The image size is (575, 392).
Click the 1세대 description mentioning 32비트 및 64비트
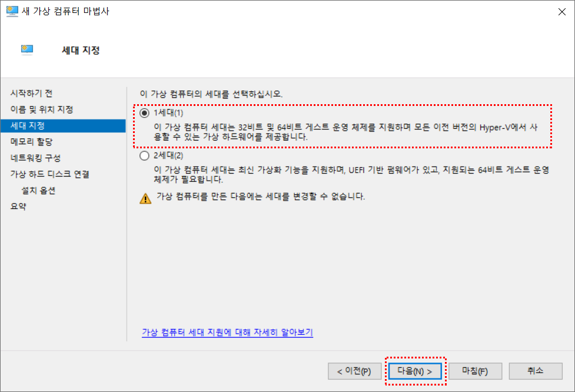[345, 132]
